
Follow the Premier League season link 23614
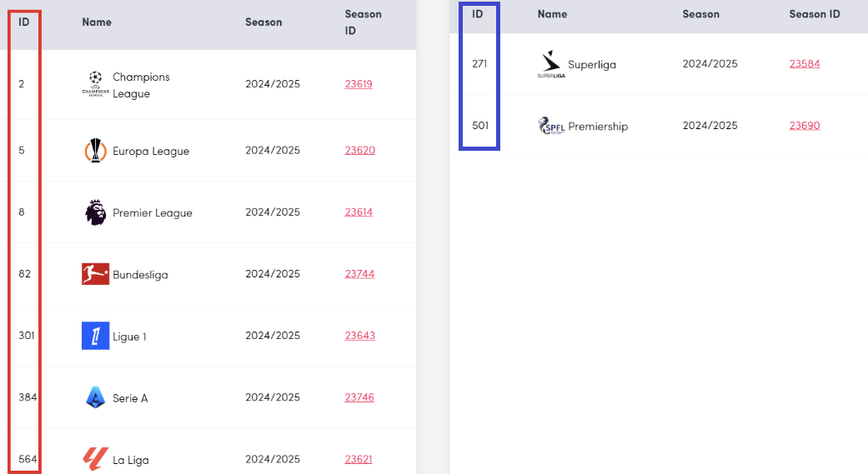tap(359, 212)
